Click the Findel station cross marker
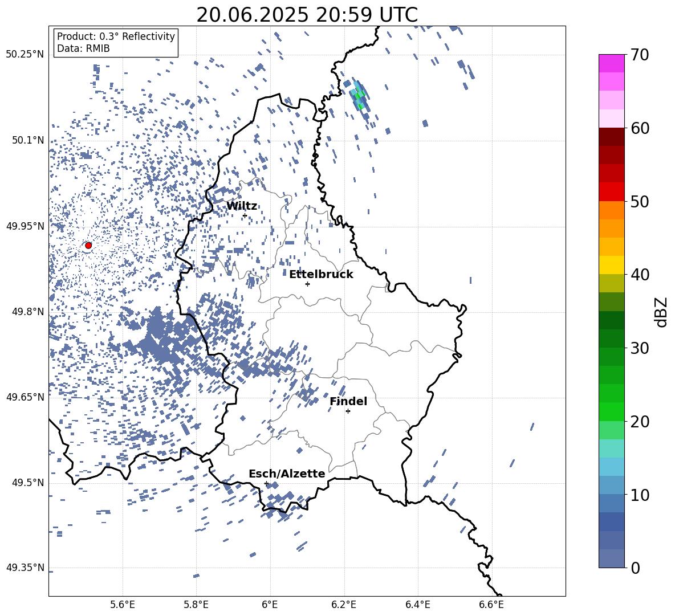This screenshot has height=616, width=675. point(348,411)
